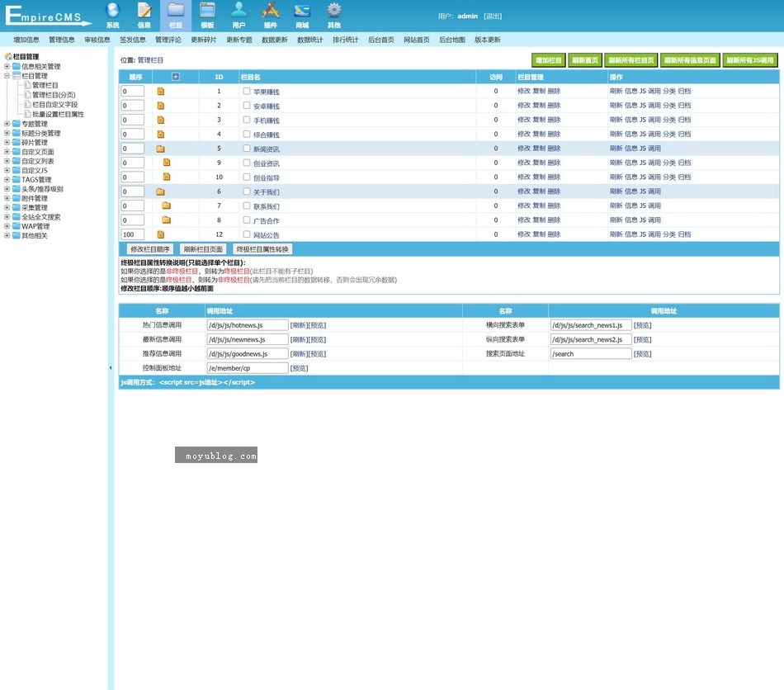
Task: Select the 网站公告 checkbox
Action: pyautogui.click(x=247, y=234)
